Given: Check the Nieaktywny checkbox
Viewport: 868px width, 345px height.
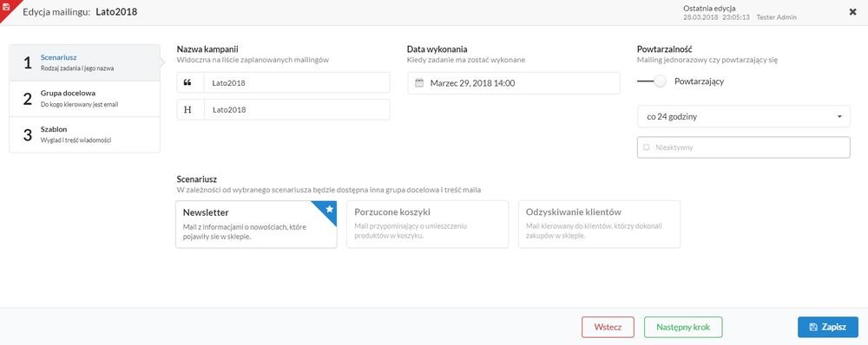Looking at the screenshot, I should [647, 147].
